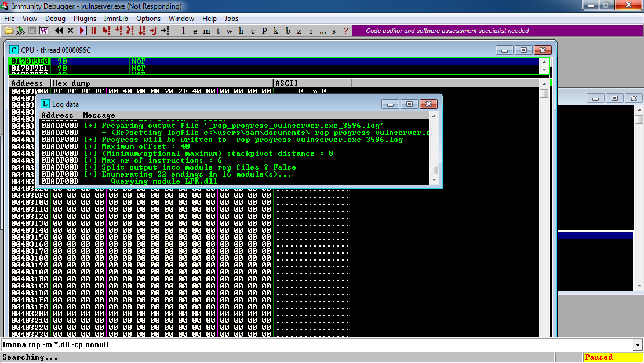
Task: Open the Window menu
Action: [181, 19]
